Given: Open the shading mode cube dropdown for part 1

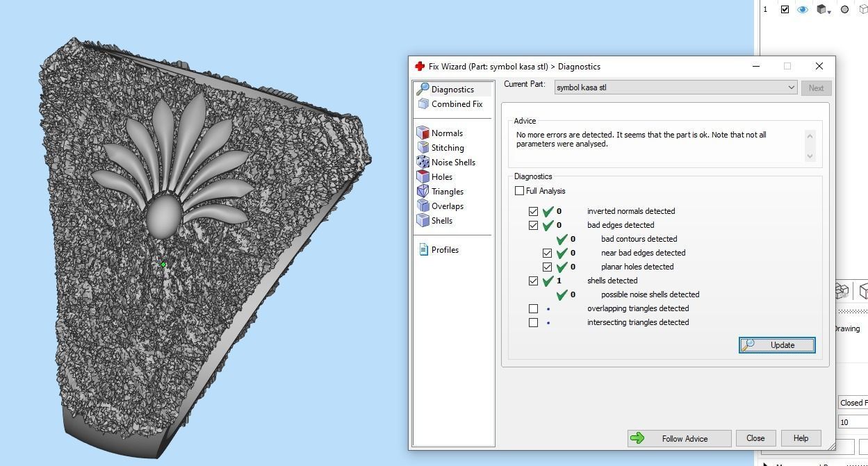Looking at the screenshot, I should point(824,9).
